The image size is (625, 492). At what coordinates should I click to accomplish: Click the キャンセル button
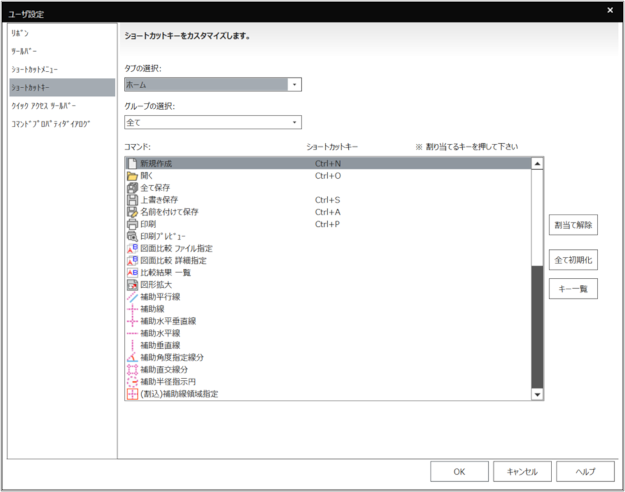click(522, 471)
